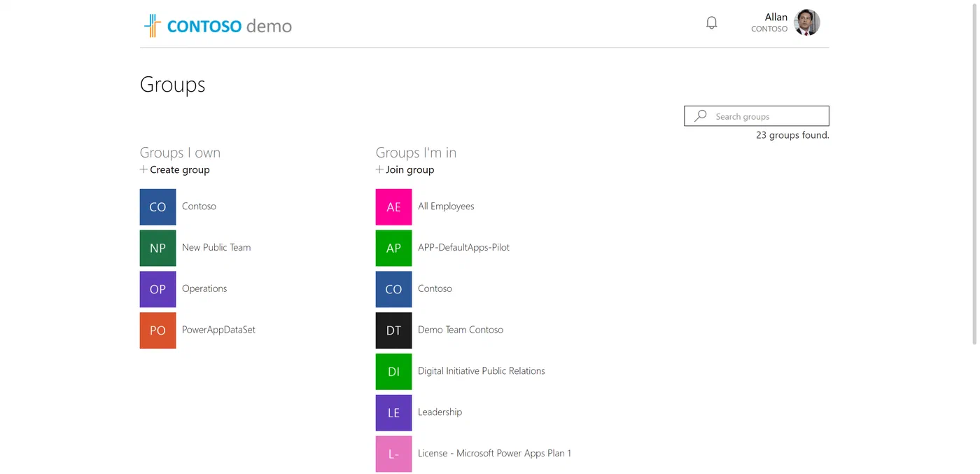The height and width of the screenshot is (474, 980).
Task: Open the pink L- License tile
Action: coord(393,454)
